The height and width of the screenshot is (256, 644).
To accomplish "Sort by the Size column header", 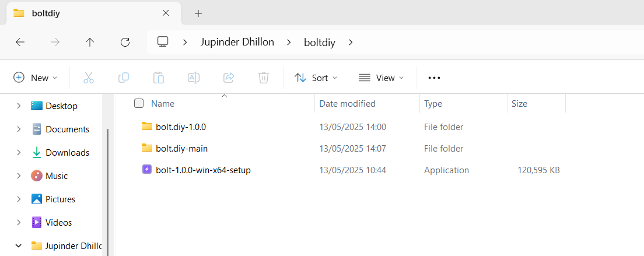I will point(519,103).
